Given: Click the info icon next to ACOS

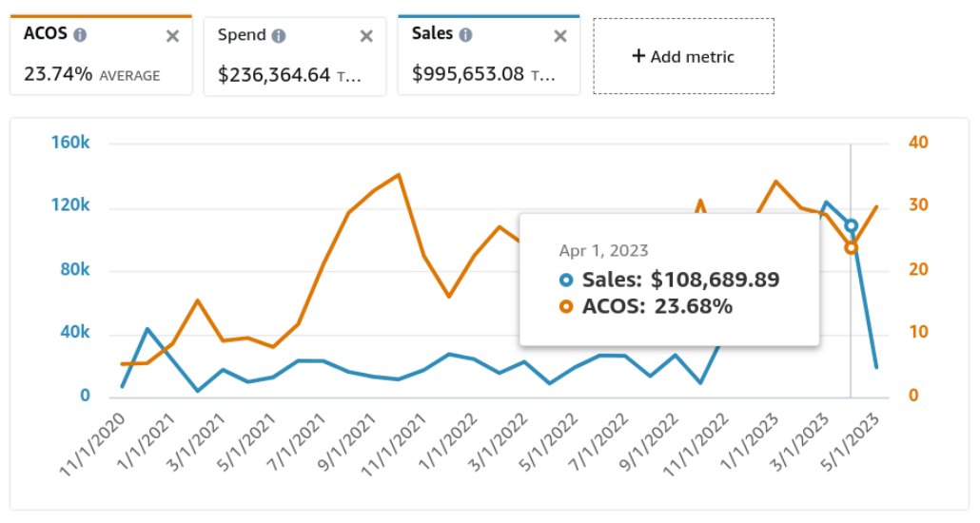Looking at the screenshot, I should (80, 34).
